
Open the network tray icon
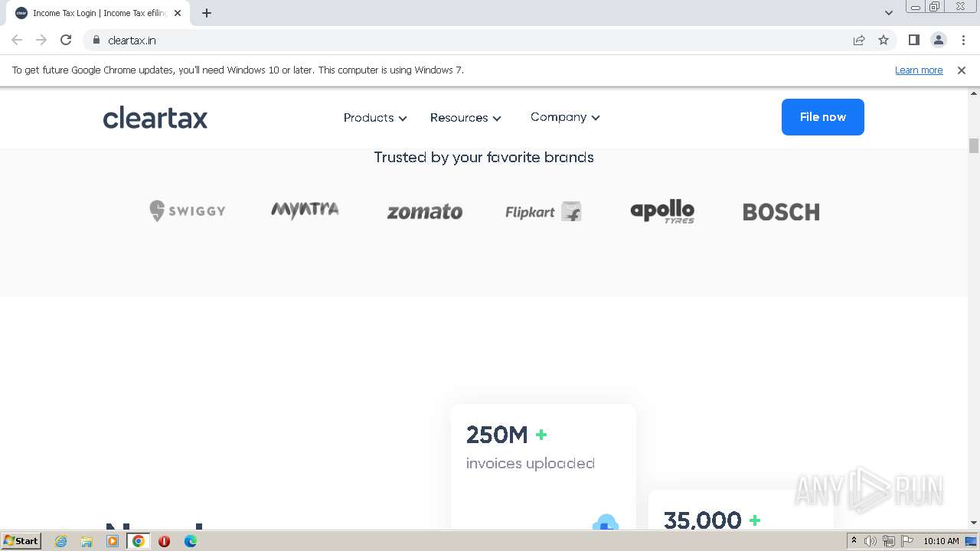[889, 541]
